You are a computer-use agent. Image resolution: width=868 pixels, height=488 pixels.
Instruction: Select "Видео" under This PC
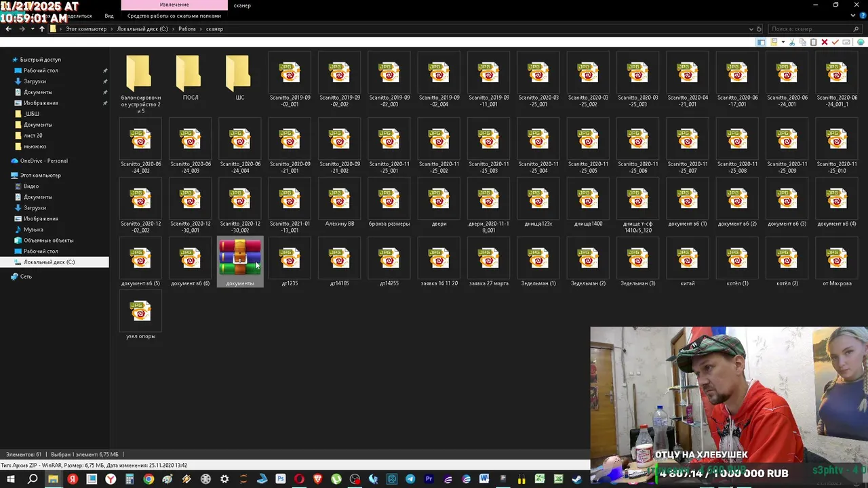pos(31,186)
